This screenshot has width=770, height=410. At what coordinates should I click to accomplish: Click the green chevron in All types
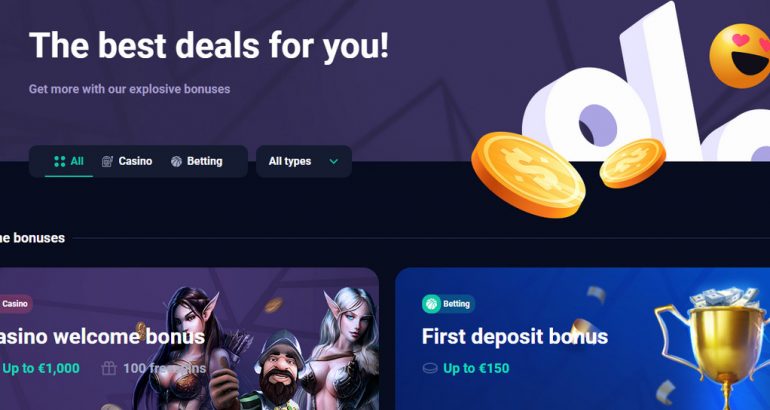[x=333, y=161]
